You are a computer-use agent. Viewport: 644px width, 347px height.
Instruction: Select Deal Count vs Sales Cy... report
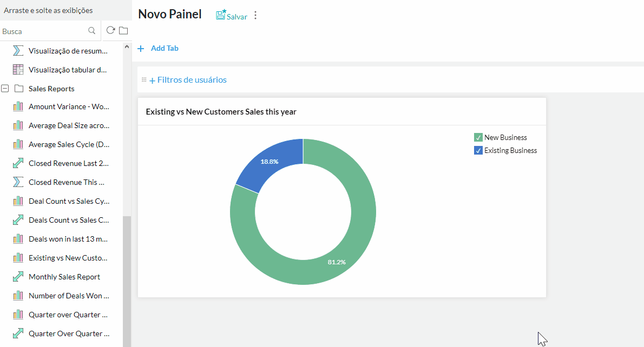pyautogui.click(x=69, y=201)
